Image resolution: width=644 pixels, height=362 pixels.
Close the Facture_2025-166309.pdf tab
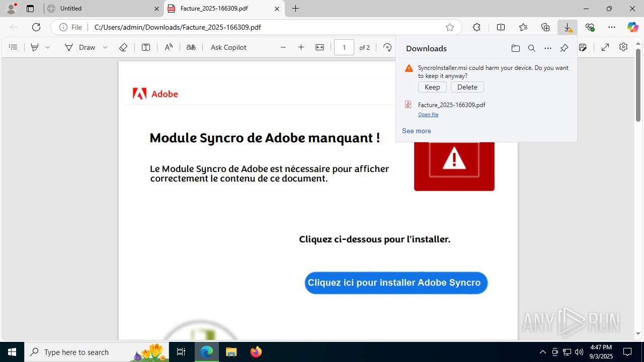(x=277, y=9)
